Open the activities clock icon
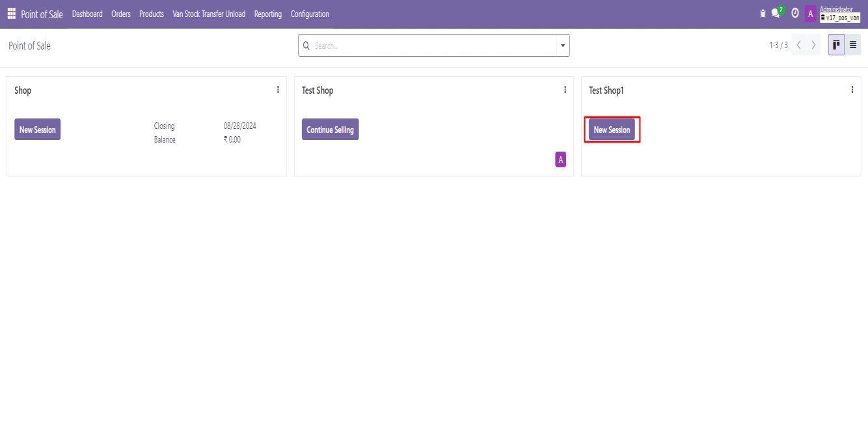Screen dimensions: 868x442 (x=794, y=14)
